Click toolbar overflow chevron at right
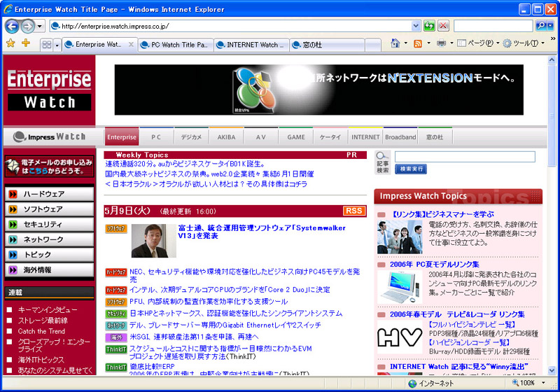Image resolution: width=560 pixels, height=392 pixels. point(553,38)
